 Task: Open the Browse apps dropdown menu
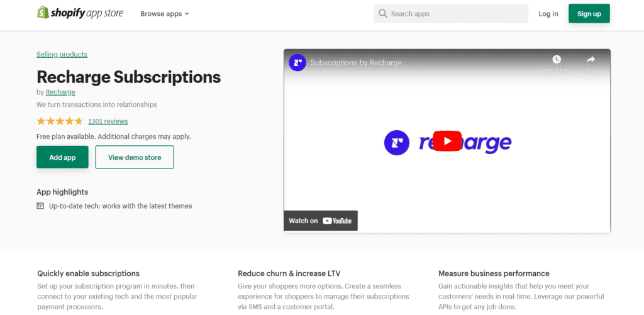[165, 14]
